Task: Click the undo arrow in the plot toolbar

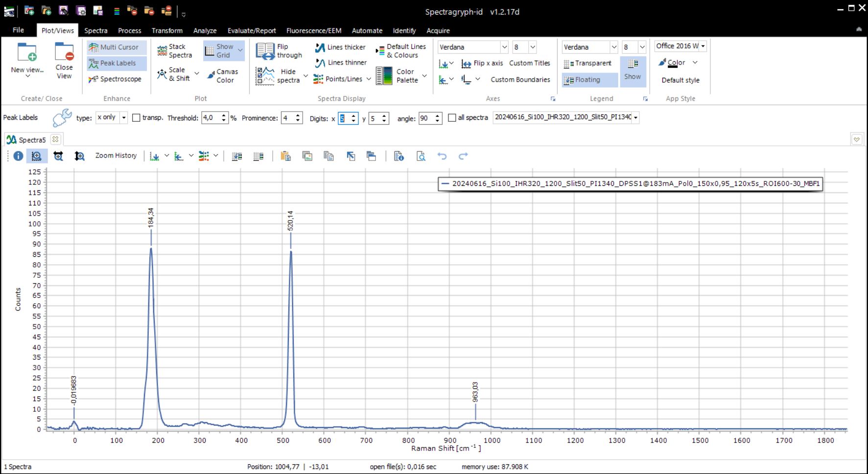Action: tap(442, 156)
